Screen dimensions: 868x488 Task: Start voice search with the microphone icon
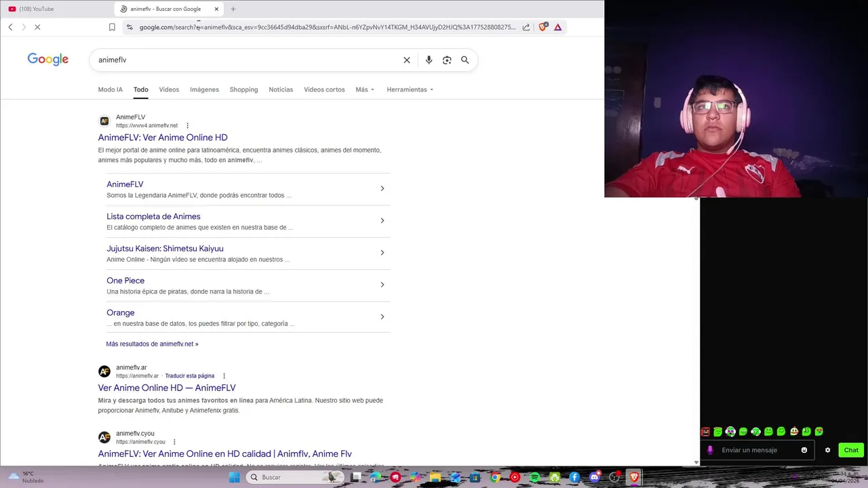[x=429, y=60]
